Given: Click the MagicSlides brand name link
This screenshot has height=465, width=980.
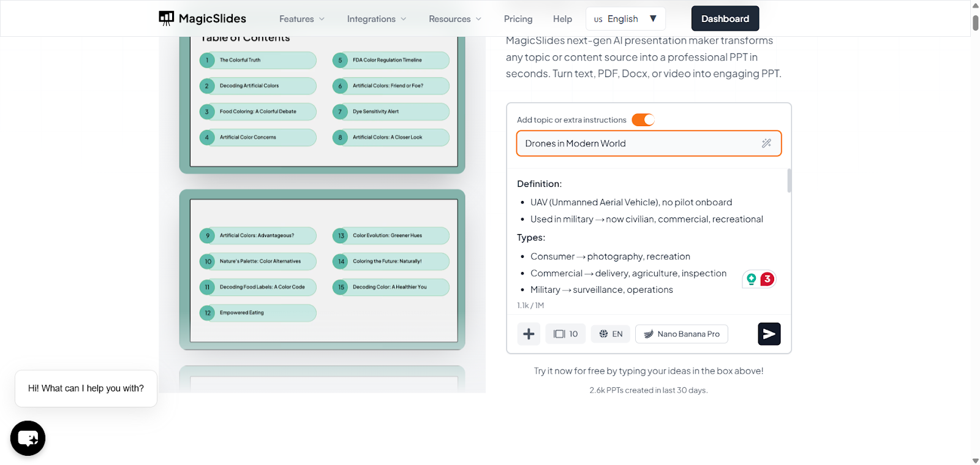Looking at the screenshot, I should click(x=213, y=18).
